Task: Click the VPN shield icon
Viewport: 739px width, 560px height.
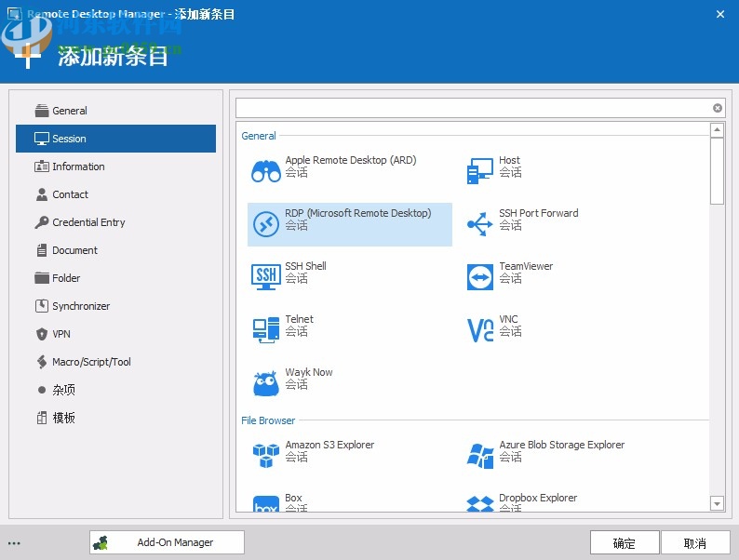Action: (x=42, y=334)
